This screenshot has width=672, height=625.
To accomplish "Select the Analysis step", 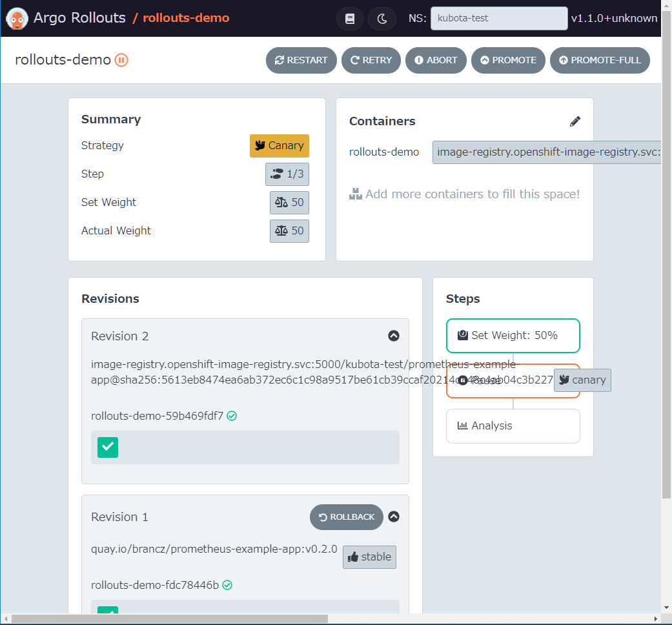I will (x=513, y=426).
